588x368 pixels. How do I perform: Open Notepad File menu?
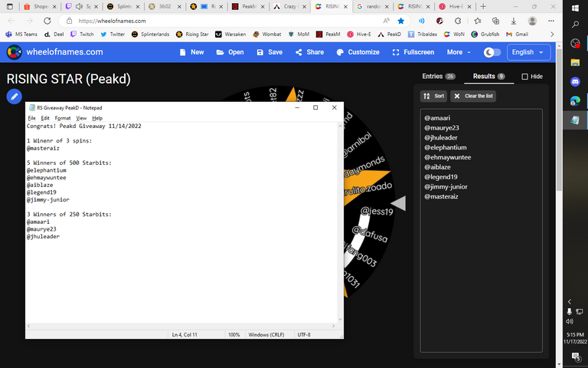point(32,118)
